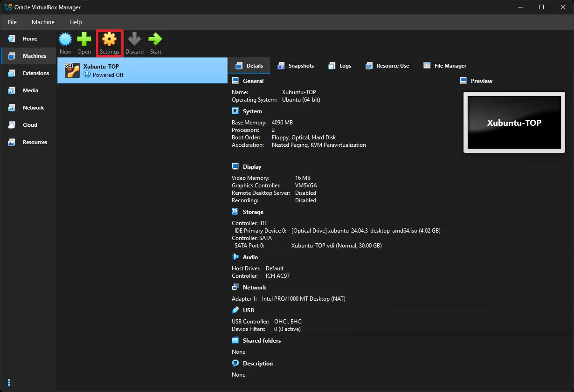Toggle the sidebar collapse icon at bottom left

click(x=10, y=382)
